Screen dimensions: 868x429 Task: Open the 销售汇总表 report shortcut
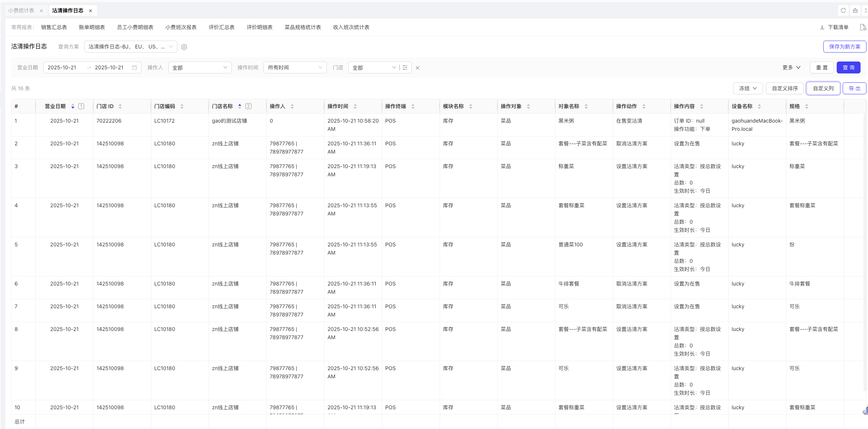(x=54, y=27)
